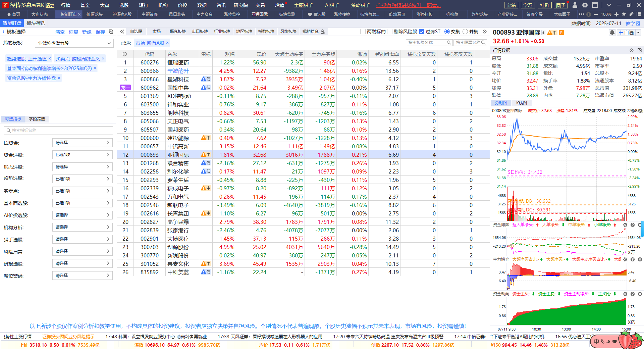644x349 pixels.
Task: Select the 并集 radio button
Action: (465, 32)
